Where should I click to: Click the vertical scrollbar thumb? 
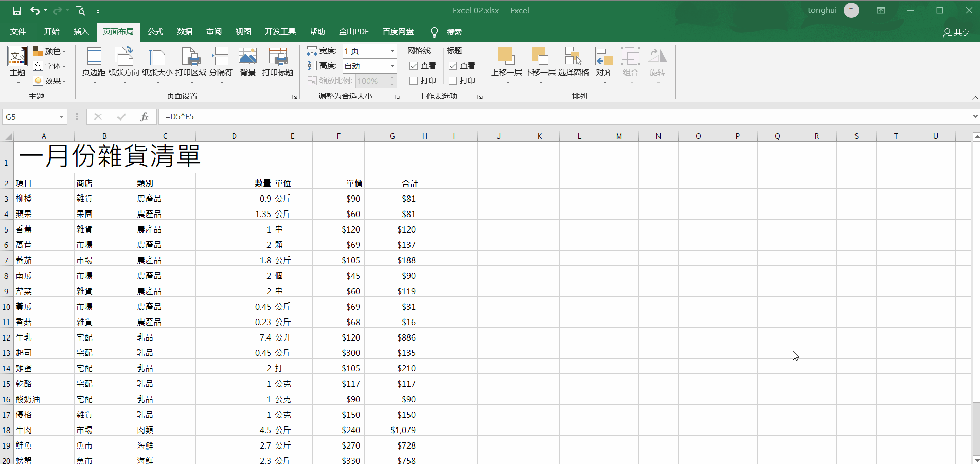[x=976, y=272]
